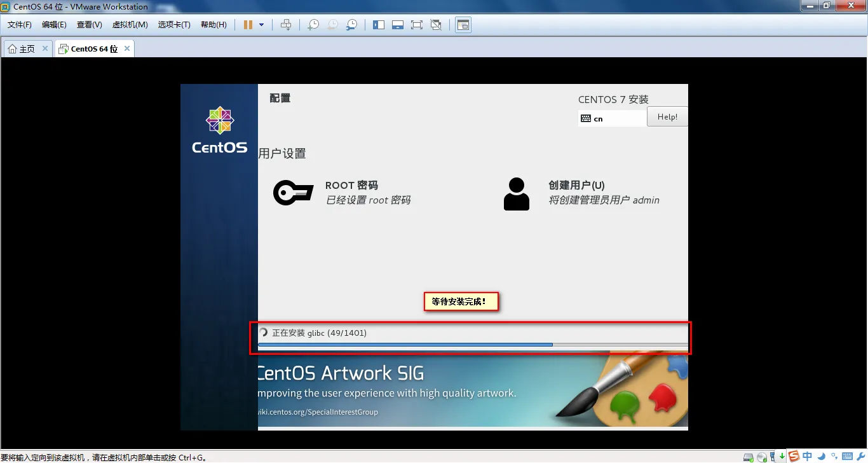Image resolution: width=868 pixels, height=463 pixels.
Task: Click the Unity mode toolbar icon
Action: click(436, 25)
